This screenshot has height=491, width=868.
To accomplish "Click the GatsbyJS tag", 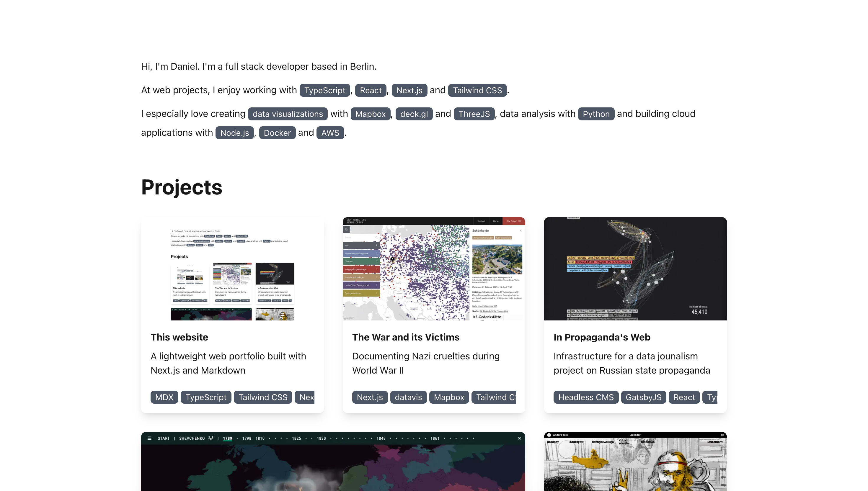I will [643, 397].
